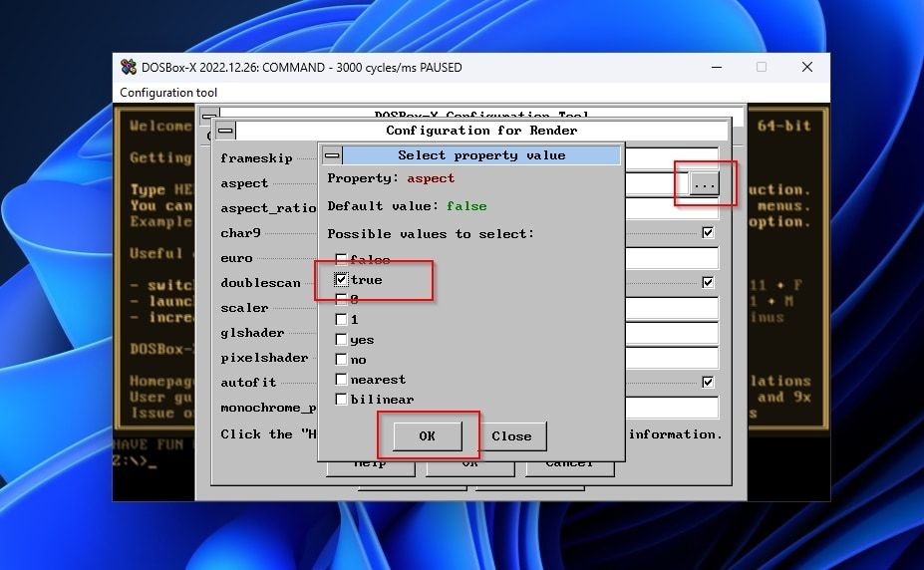Click the 'Property: aspect' text

[391, 178]
